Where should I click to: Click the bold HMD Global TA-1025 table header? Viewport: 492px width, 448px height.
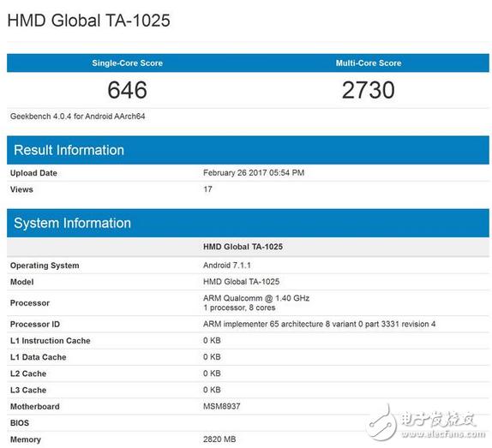click(x=243, y=247)
